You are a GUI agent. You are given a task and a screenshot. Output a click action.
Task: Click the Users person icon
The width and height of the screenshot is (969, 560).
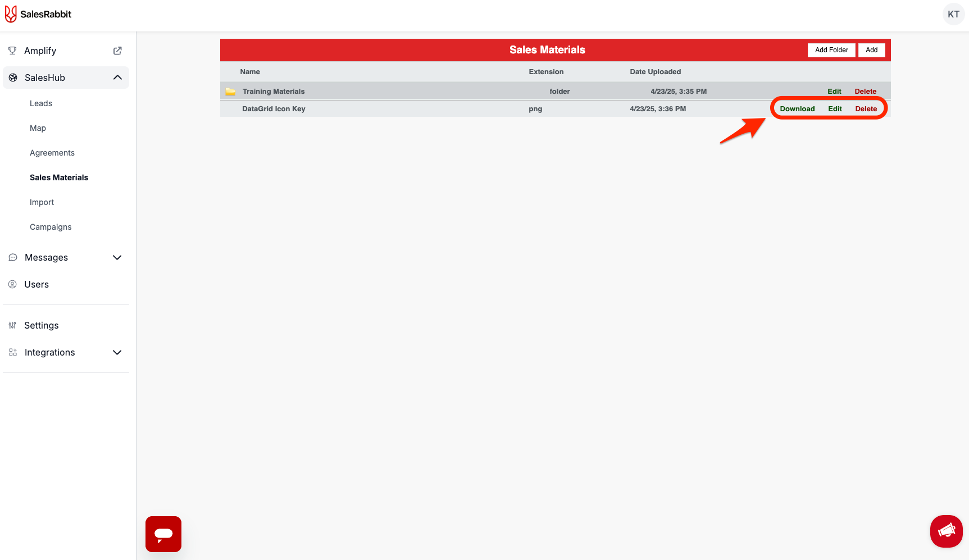click(12, 284)
